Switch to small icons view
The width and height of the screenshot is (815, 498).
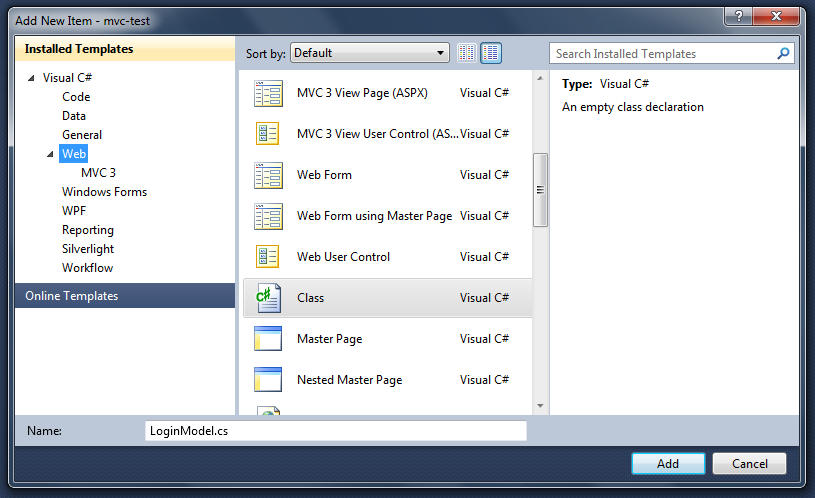468,54
